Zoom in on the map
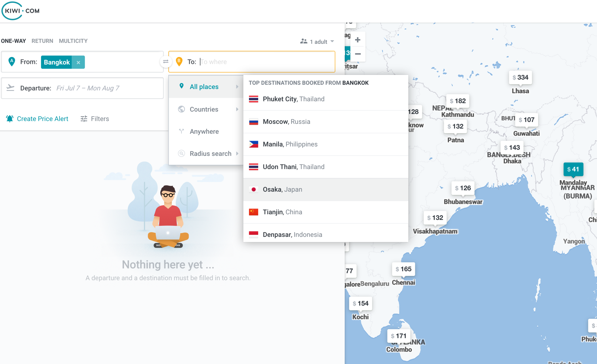The height and width of the screenshot is (364, 597). click(x=358, y=40)
